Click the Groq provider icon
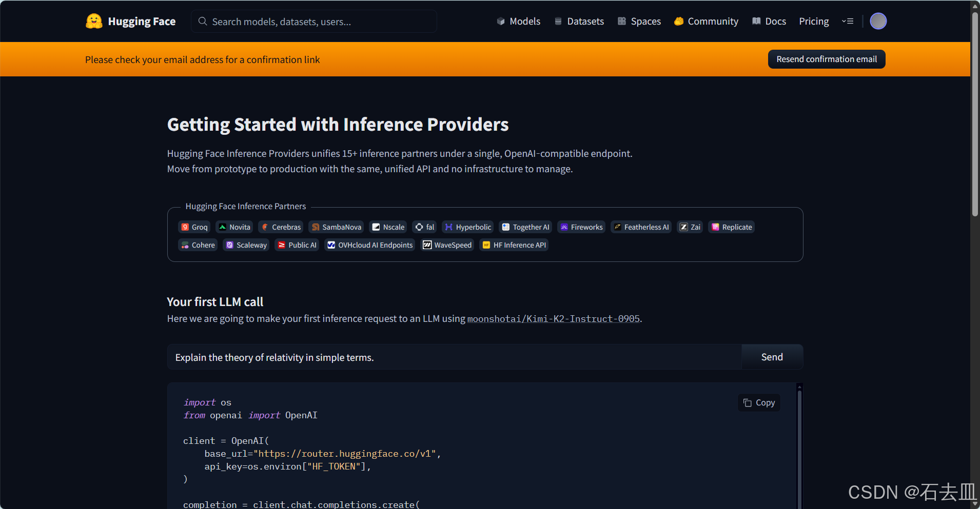Image resolution: width=980 pixels, height=509 pixels. [x=185, y=227]
